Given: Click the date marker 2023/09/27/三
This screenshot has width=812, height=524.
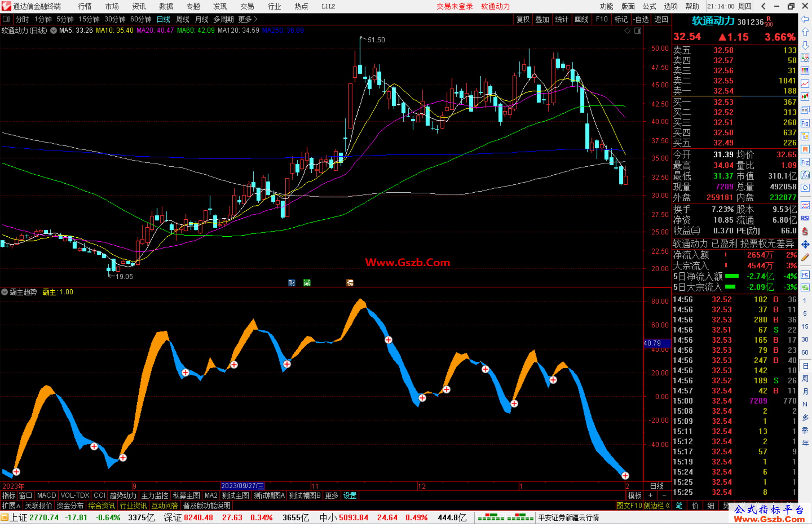Looking at the screenshot, I should pos(242,486).
